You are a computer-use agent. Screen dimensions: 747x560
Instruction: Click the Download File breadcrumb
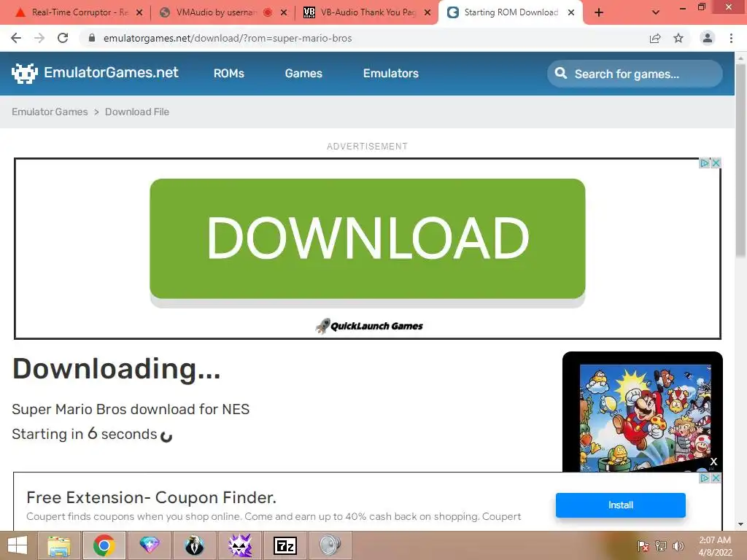pos(136,112)
